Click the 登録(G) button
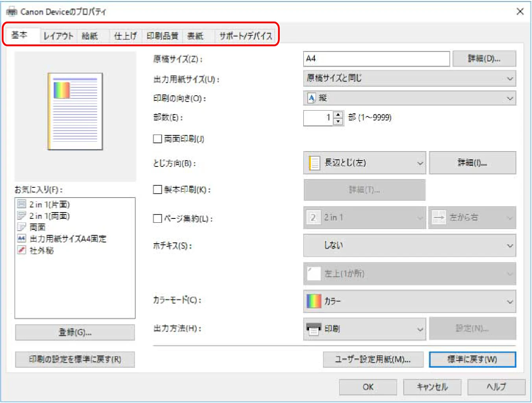 [x=75, y=332]
